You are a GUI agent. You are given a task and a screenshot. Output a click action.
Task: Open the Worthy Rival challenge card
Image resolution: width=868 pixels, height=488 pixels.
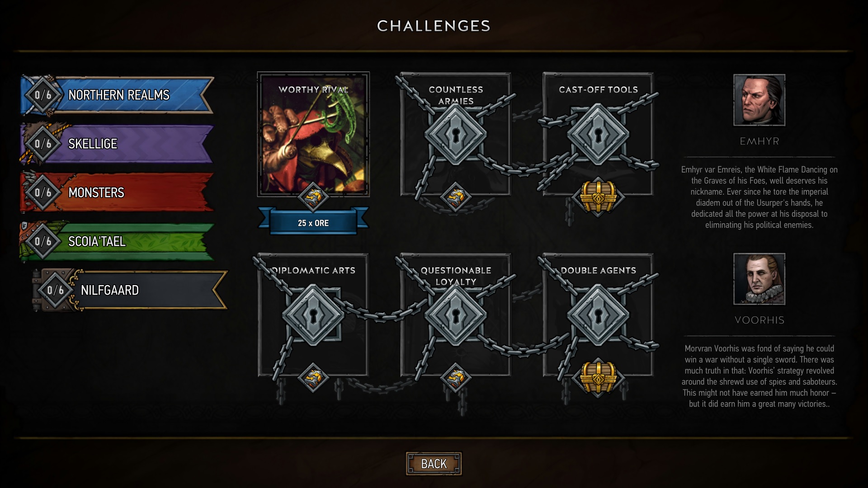[x=313, y=134]
